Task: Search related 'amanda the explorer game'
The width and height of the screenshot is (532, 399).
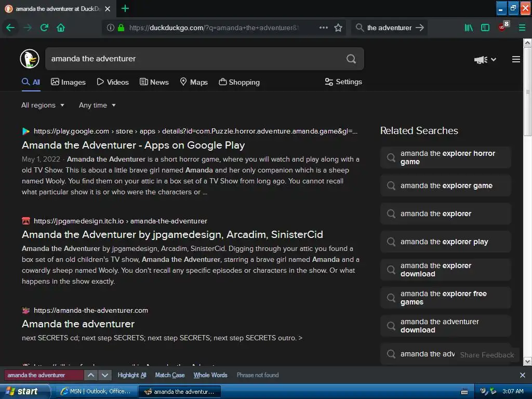Action: click(x=445, y=185)
